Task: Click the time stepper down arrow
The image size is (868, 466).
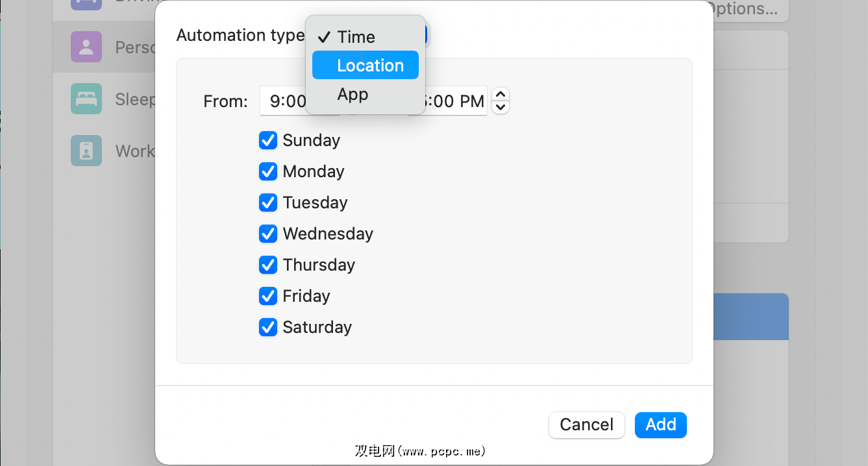Action: coord(500,106)
